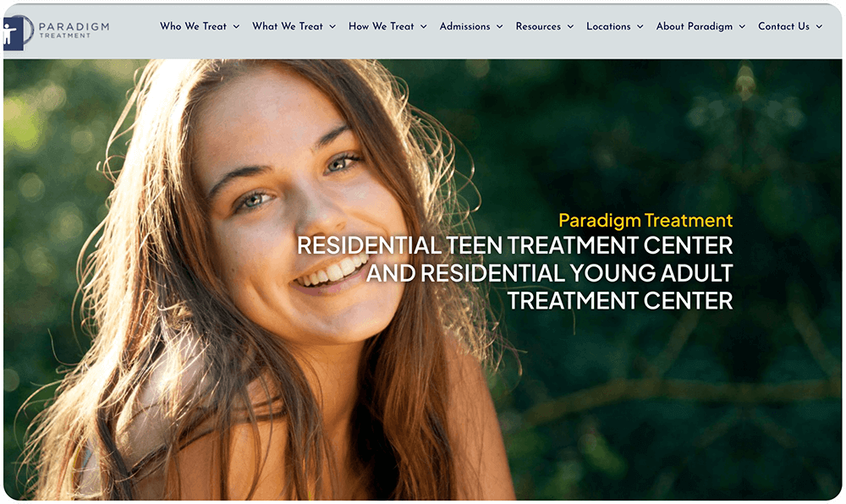Open the How We Treat menu
The image size is (846, 504).
pos(381,26)
